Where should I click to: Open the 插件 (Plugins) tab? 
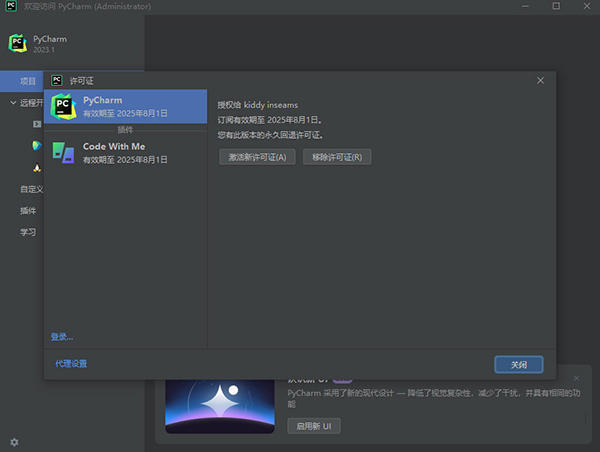pos(28,211)
